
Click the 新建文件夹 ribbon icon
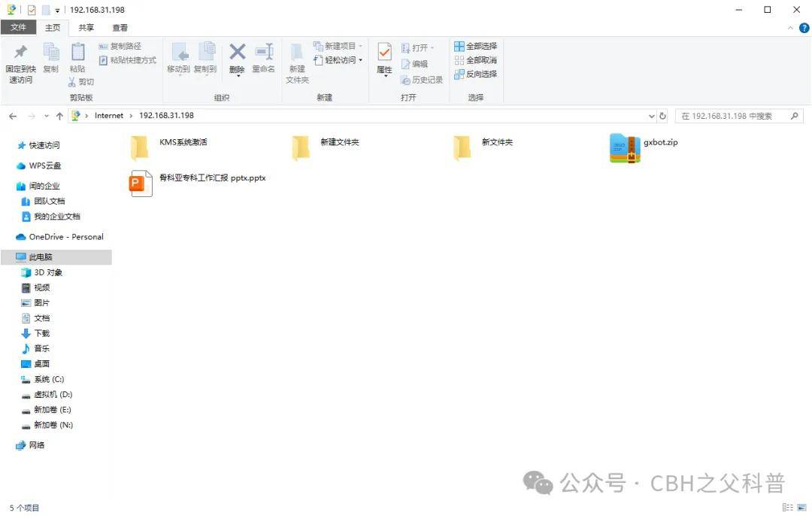tap(297, 53)
